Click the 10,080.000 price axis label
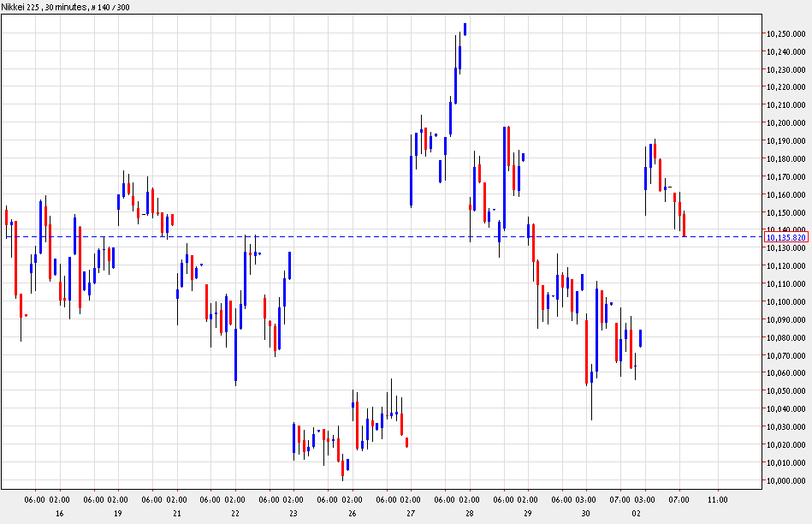The image size is (812, 524). pos(786,338)
